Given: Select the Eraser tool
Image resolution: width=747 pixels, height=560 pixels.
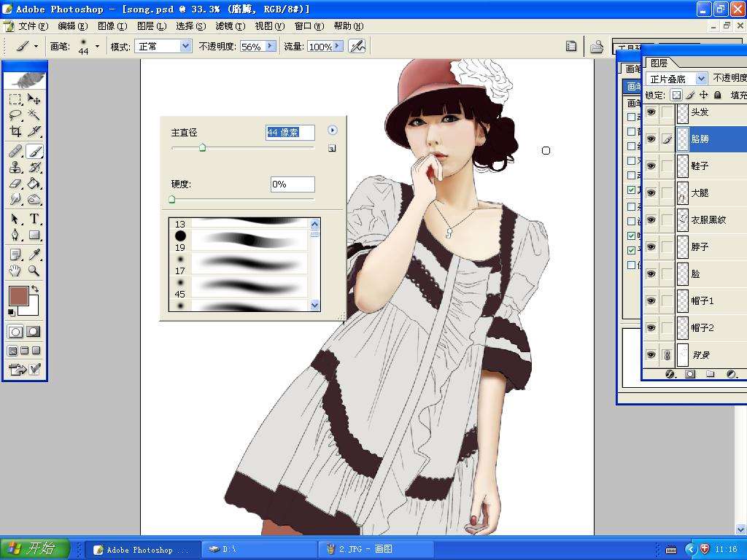Looking at the screenshot, I should click(15, 183).
